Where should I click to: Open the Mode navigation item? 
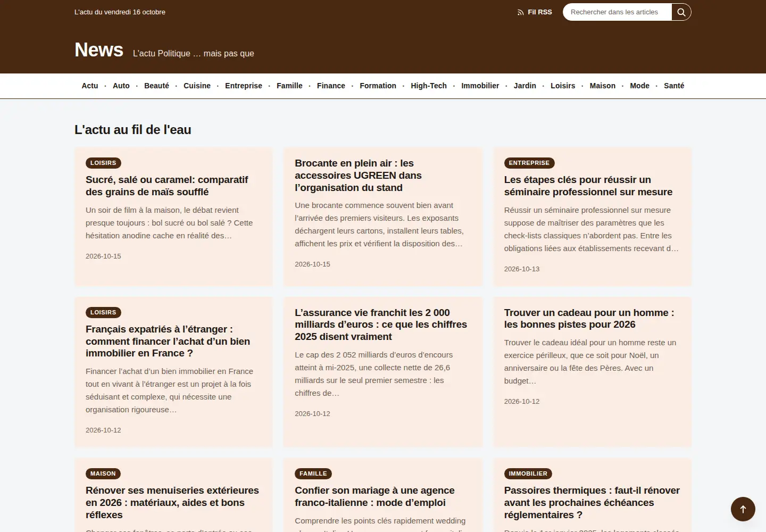[x=639, y=86]
